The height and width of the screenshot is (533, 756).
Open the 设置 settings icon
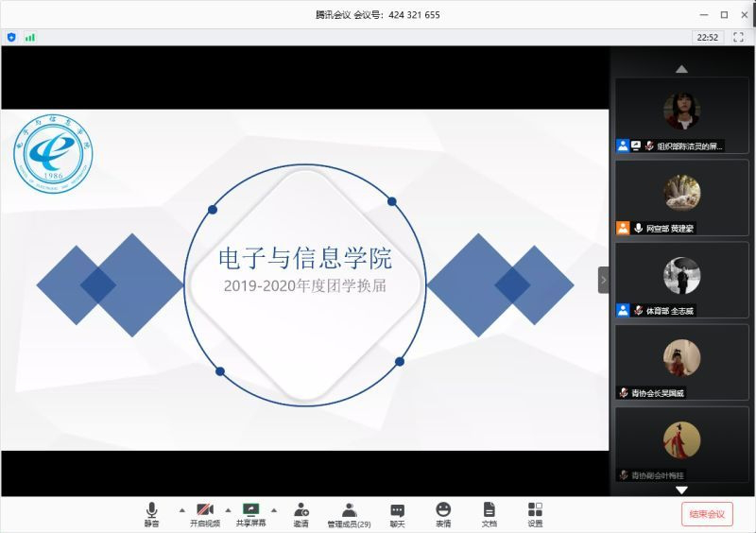pyautogui.click(x=535, y=514)
